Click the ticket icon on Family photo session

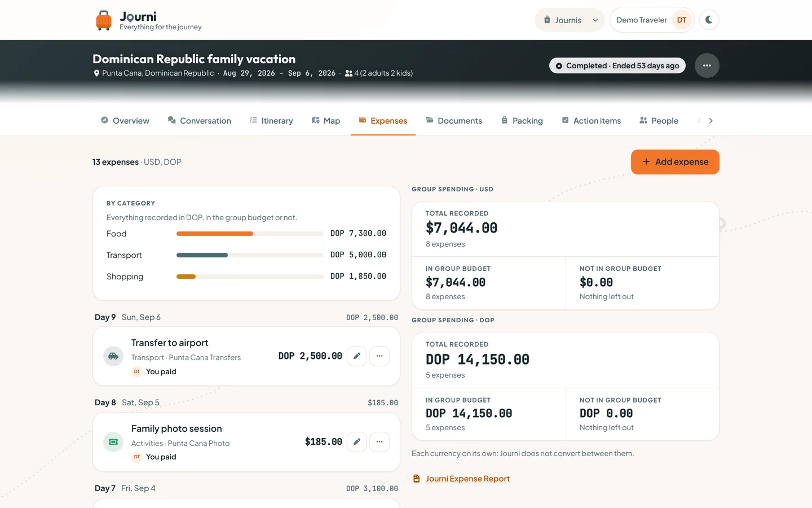pos(113,442)
